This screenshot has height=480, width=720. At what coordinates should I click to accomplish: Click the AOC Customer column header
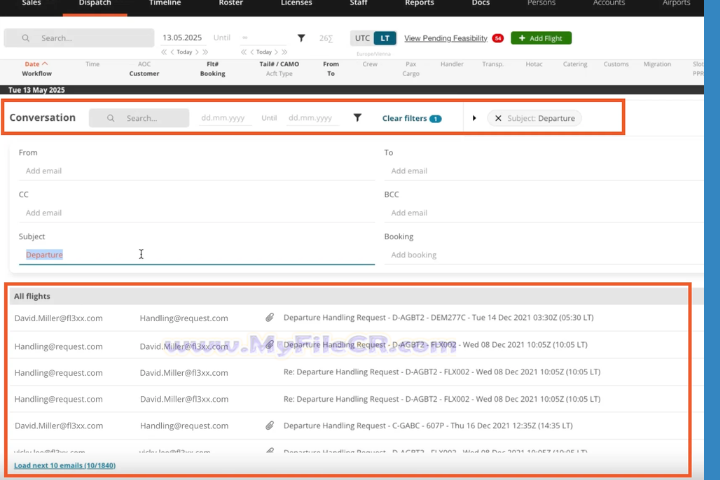[144, 68]
